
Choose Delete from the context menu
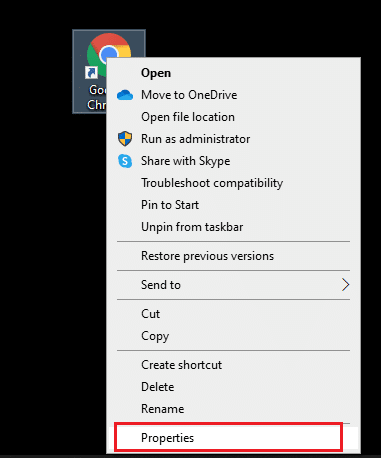[233, 387]
